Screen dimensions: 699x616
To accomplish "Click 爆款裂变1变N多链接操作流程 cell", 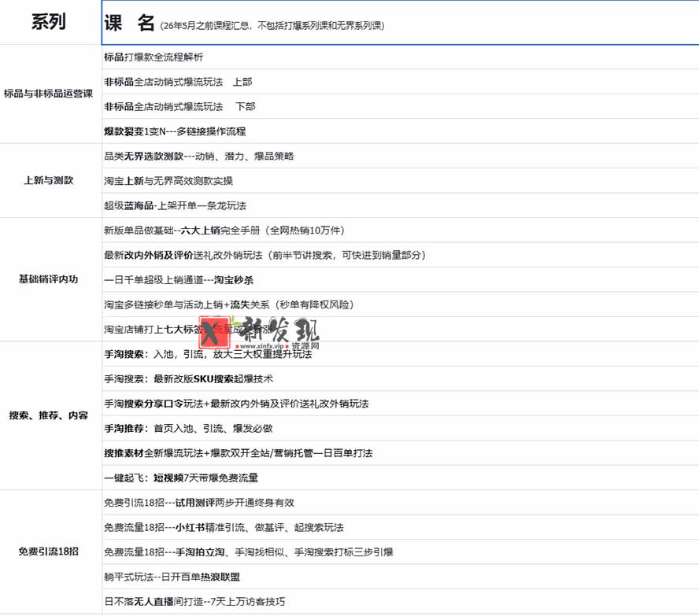I will [x=401, y=131].
